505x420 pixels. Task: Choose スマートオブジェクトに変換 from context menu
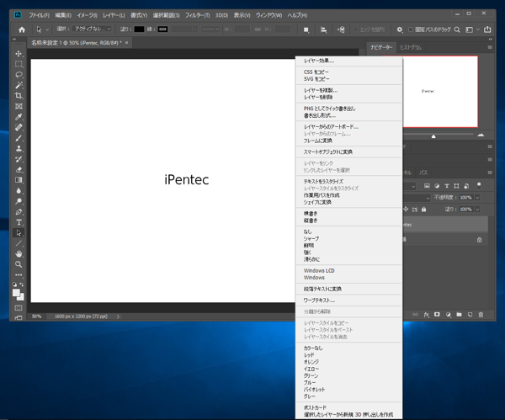pyautogui.click(x=348, y=152)
